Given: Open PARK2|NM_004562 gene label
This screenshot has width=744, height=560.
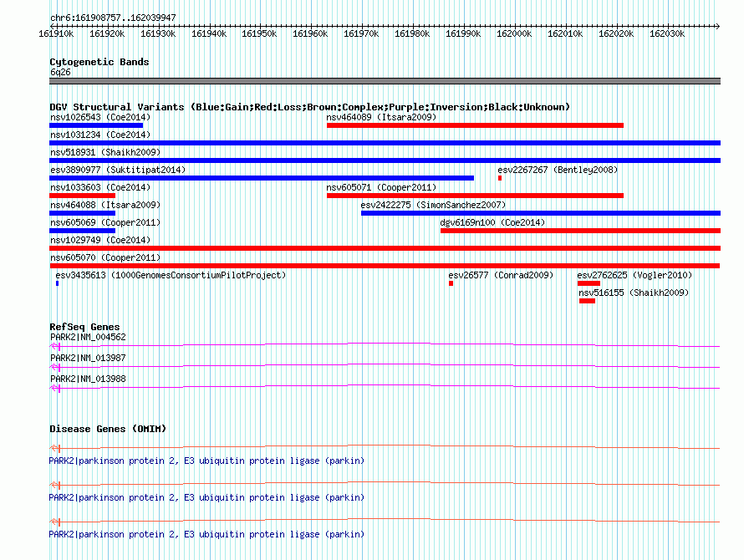Looking at the screenshot, I should (x=88, y=337).
